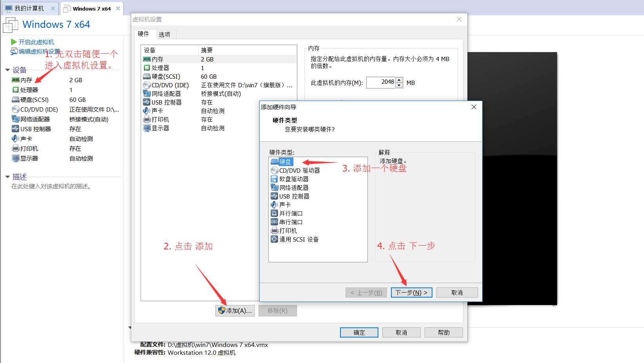Click 60 GB value in settings device list
The image size is (644, 363).
click(x=209, y=76)
